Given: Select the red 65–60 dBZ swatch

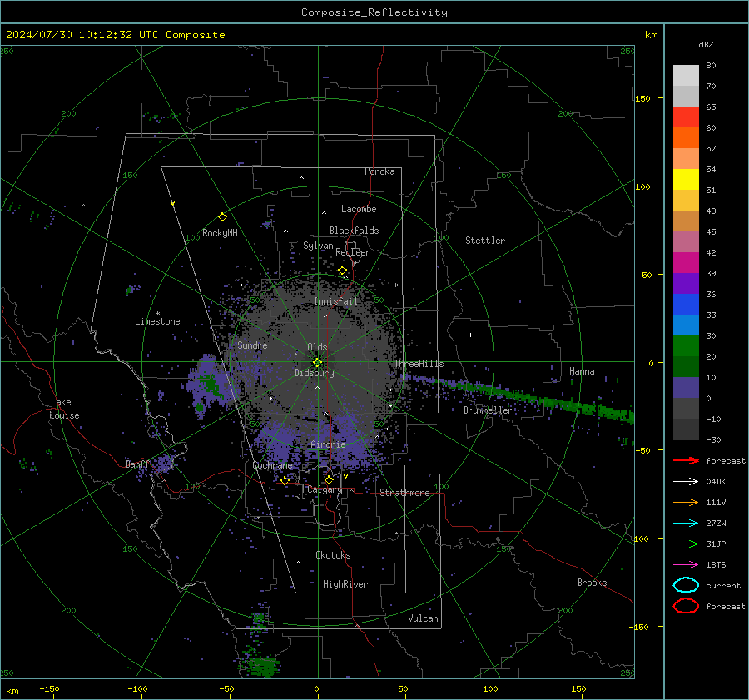Looking at the screenshot, I should [x=686, y=117].
